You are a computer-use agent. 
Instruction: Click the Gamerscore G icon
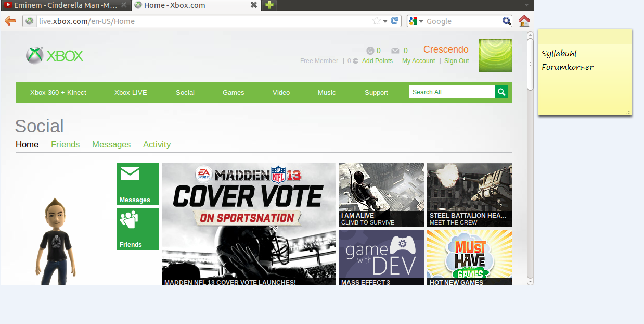tap(370, 51)
